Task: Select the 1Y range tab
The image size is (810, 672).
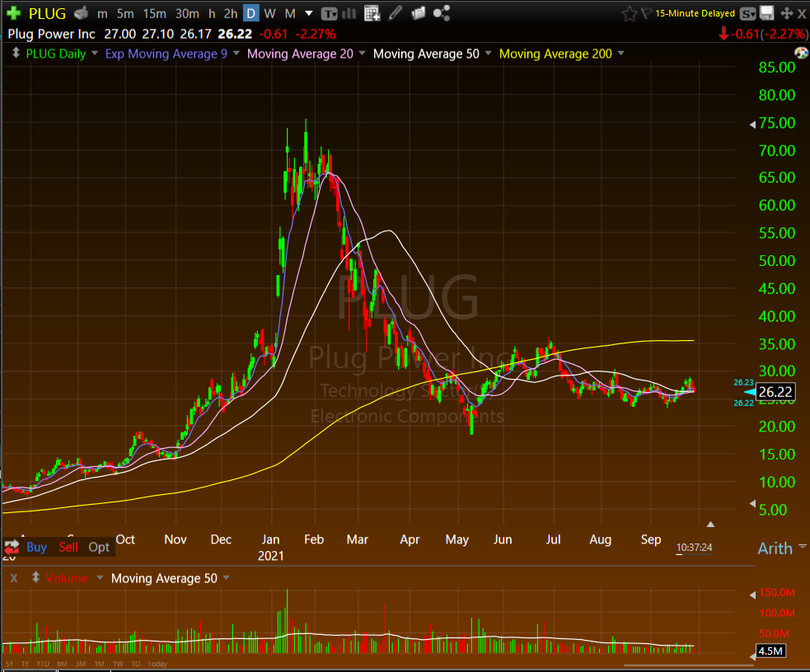Action: click(25, 664)
